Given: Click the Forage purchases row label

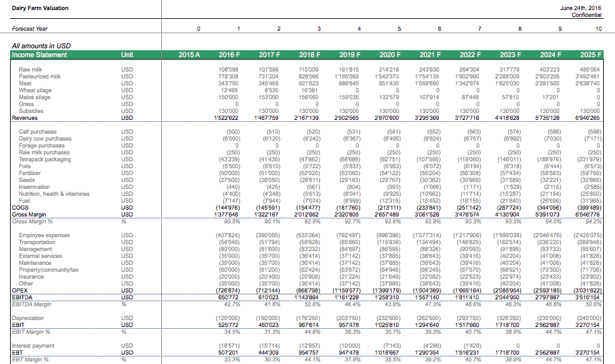Looking at the screenshot, I should point(41,146).
